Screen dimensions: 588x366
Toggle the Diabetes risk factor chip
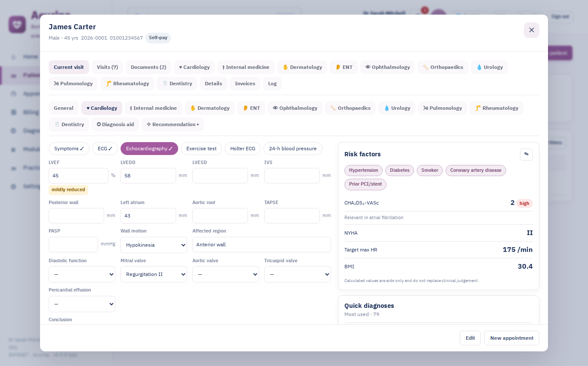pos(399,171)
